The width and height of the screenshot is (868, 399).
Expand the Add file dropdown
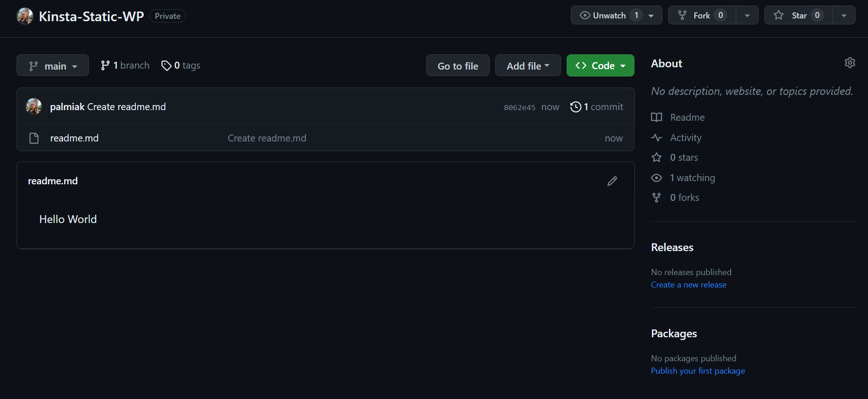528,65
